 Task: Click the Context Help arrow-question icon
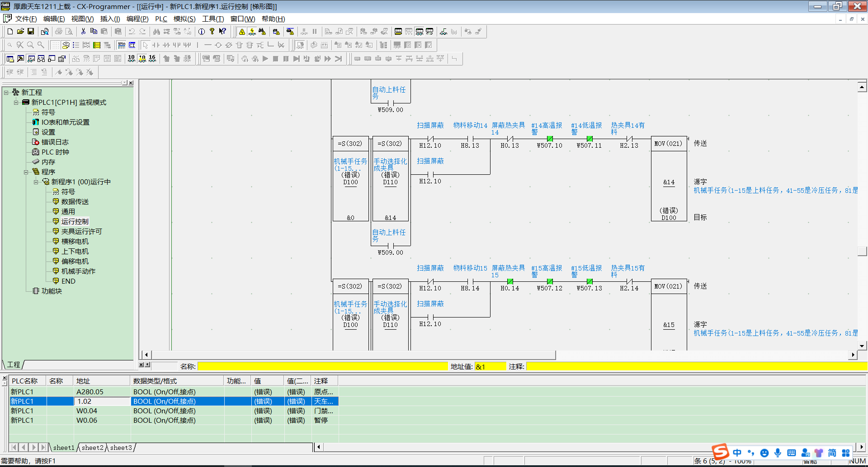(222, 32)
